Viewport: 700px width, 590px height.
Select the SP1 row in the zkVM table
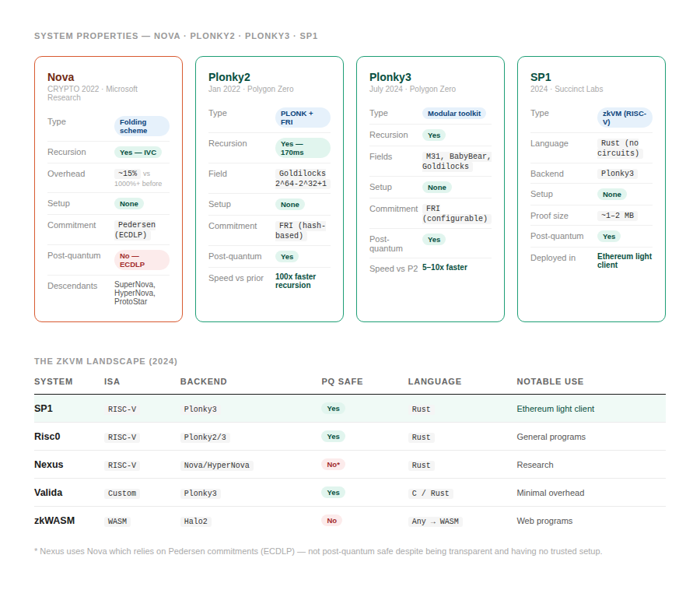(349, 409)
